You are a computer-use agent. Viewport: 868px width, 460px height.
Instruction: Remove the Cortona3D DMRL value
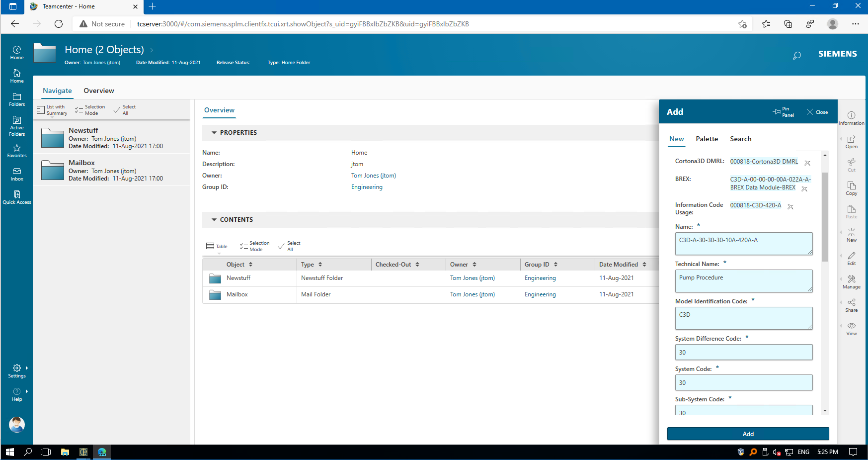807,163
